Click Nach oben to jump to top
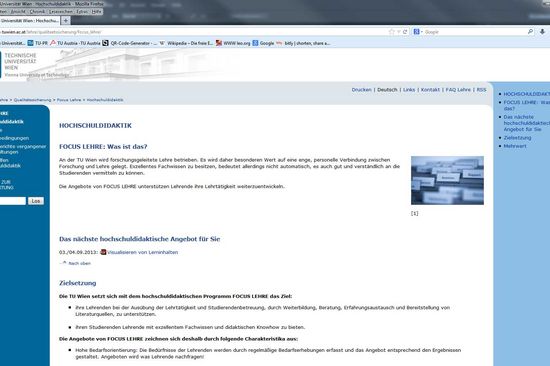The height and width of the screenshot is (366, 550). pyautogui.click(x=79, y=263)
